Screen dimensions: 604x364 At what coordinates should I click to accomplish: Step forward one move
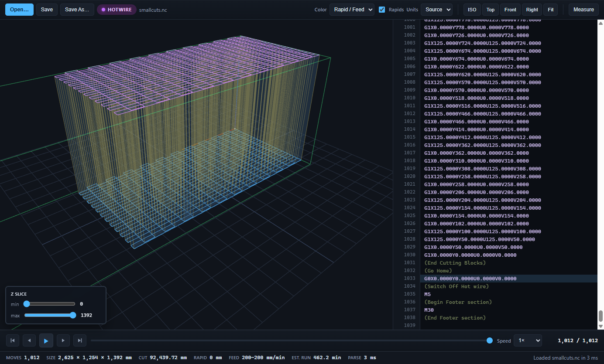[63, 340]
